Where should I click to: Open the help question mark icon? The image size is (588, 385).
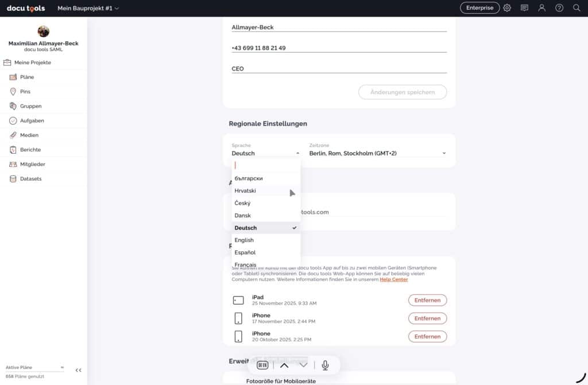point(559,8)
